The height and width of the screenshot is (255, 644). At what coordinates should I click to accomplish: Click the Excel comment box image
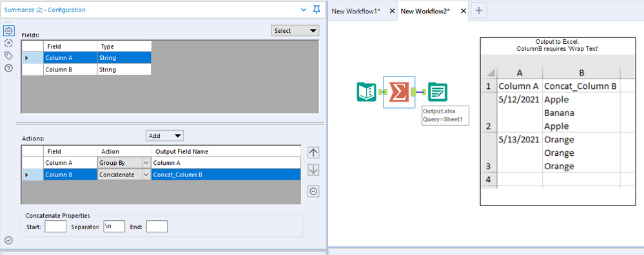558,121
